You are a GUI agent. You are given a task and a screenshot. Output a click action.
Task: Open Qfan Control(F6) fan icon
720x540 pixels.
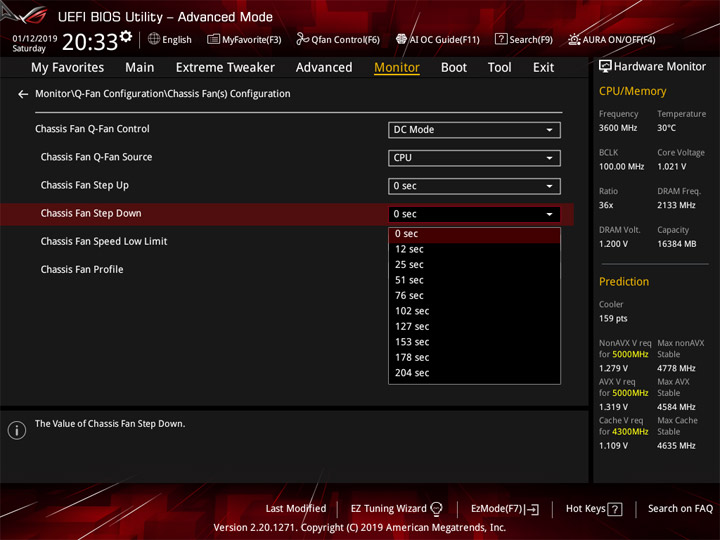pos(302,39)
